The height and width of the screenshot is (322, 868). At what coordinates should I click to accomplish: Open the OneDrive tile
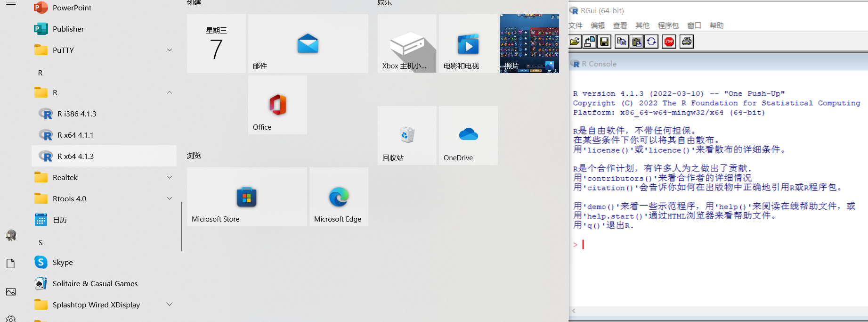pyautogui.click(x=468, y=135)
